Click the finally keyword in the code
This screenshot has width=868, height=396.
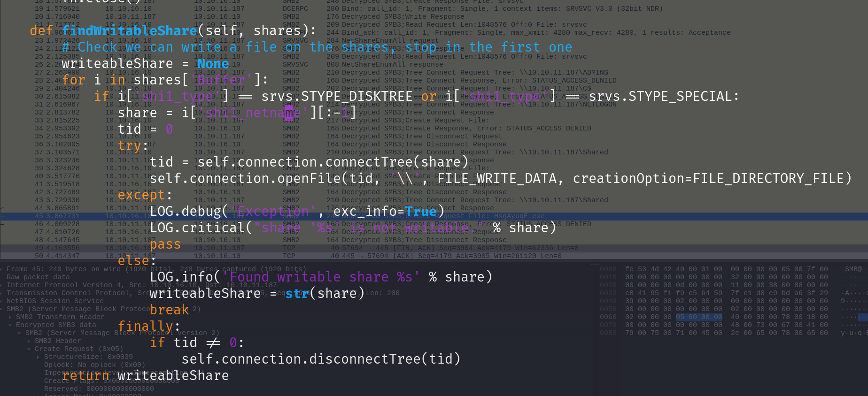click(145, 326)
